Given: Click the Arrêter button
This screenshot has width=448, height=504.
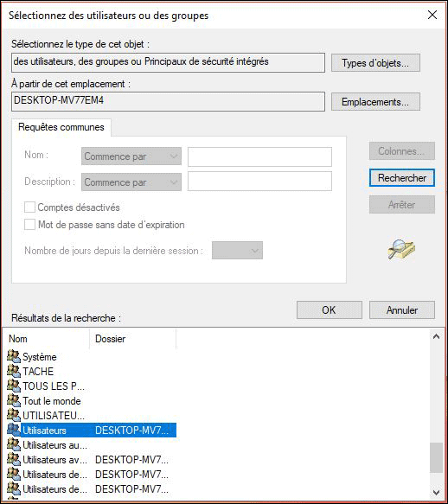Looking at the screenshot, I should [402, 205].
